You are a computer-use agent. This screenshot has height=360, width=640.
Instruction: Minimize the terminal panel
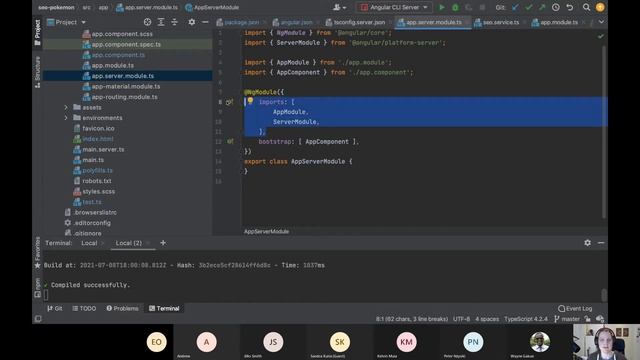601,242
